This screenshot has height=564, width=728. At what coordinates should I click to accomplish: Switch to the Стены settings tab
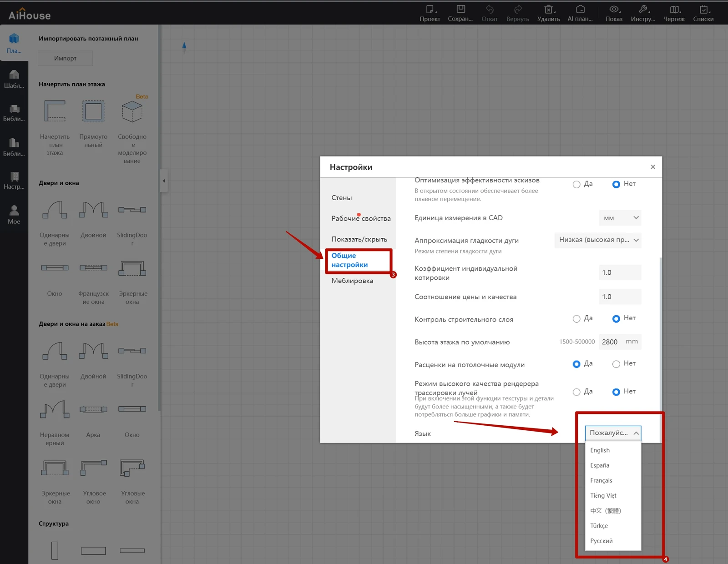[342, 198]
